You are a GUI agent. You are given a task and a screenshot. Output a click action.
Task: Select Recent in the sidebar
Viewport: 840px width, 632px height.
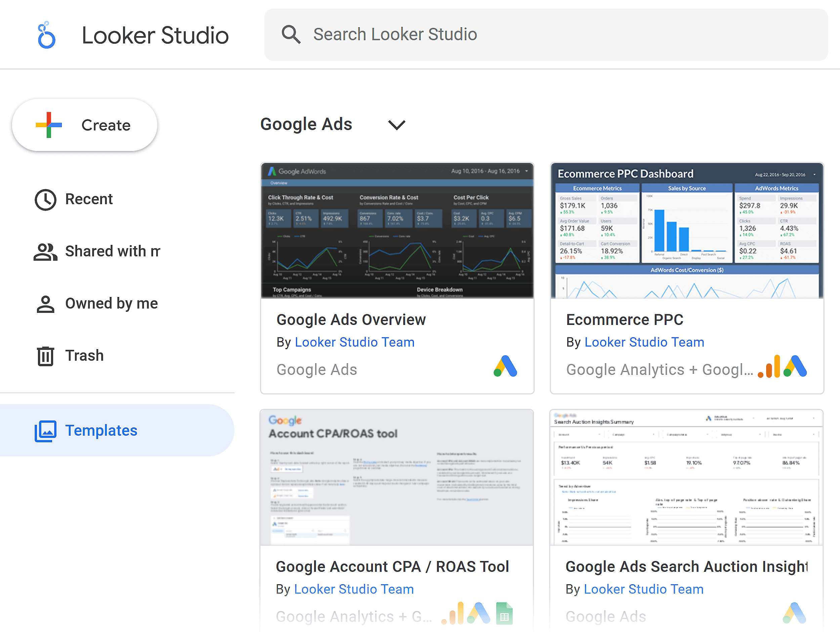point(89,199)
